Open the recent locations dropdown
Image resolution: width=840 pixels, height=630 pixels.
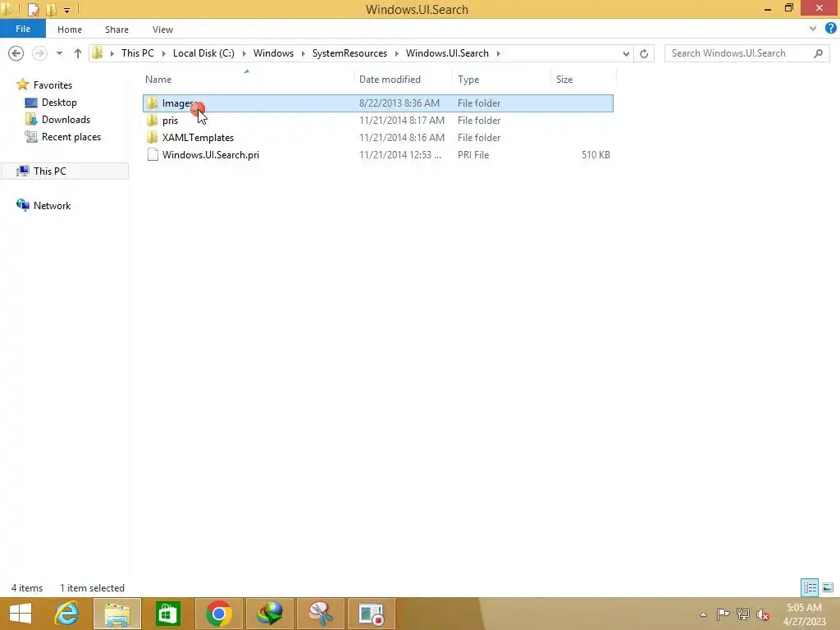coord(59,53)
